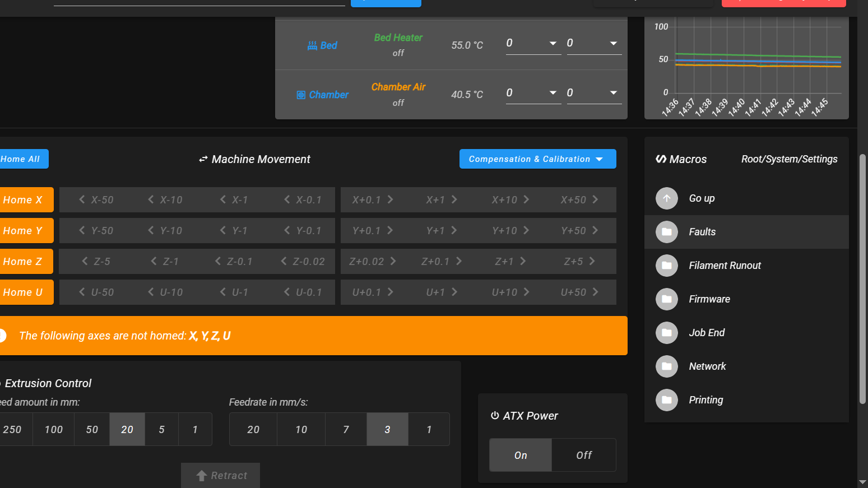The width and height of the screenshot is (868, 488).
Task: Open Compensation & Calibration dropdown
Action: (538, 159)
